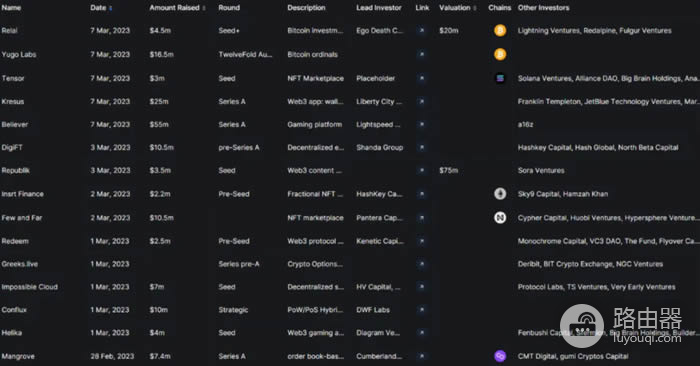
Task: Click the Round column header
Action: (x=229, y=8)
